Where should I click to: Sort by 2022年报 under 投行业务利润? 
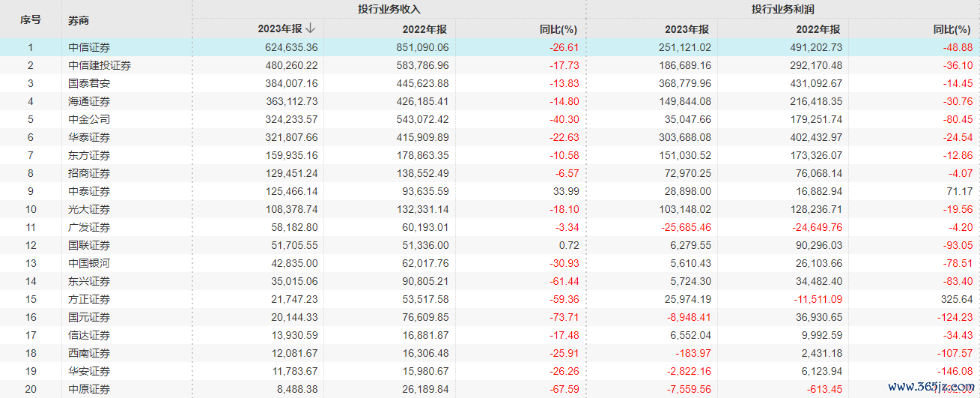point(818,29)
